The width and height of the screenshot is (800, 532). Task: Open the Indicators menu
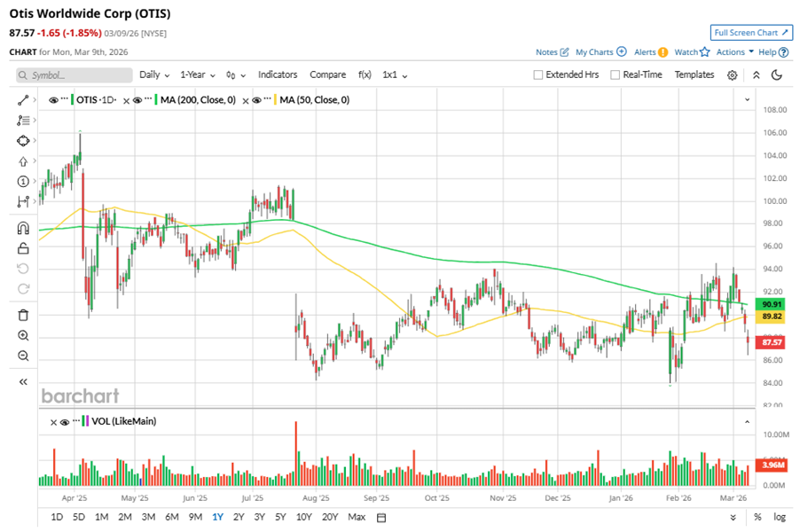point(278,74)
